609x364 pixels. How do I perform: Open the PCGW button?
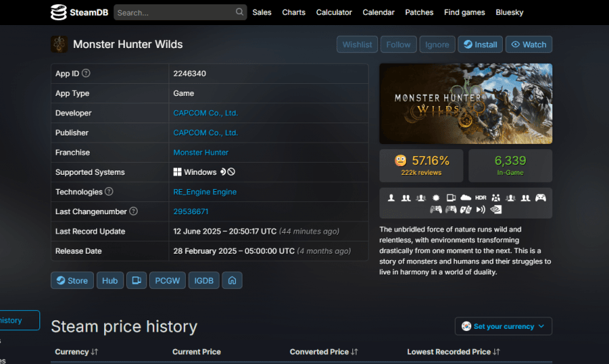click(x=167, y=280)
